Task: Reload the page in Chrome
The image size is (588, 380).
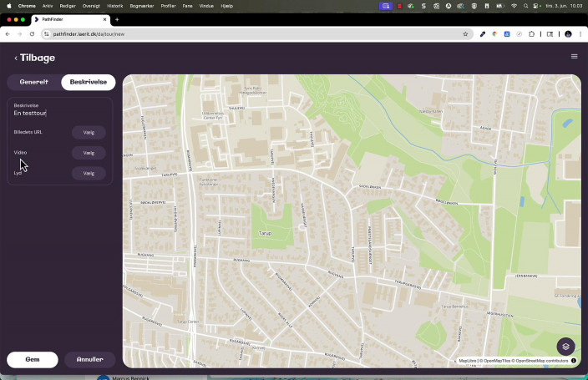Action: (32, 34)
